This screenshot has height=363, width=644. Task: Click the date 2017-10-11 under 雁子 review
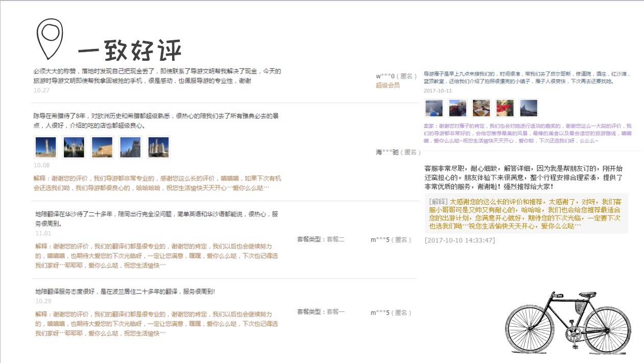click(438, 90)
